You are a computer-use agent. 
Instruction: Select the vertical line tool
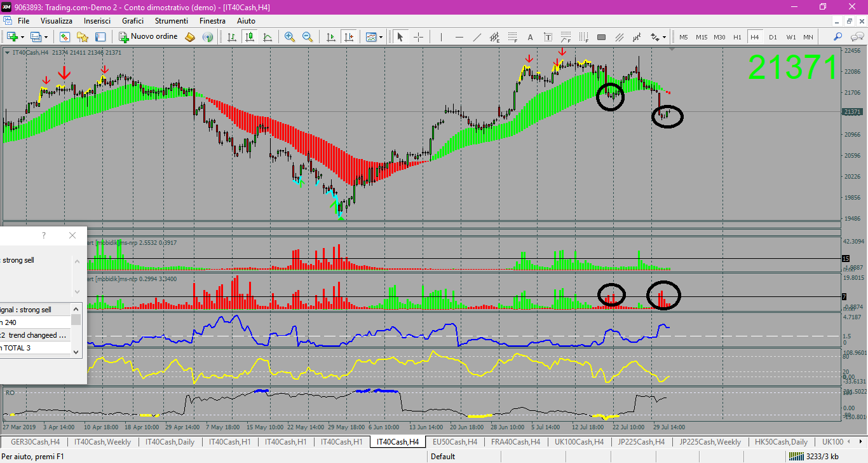point(441,37)
